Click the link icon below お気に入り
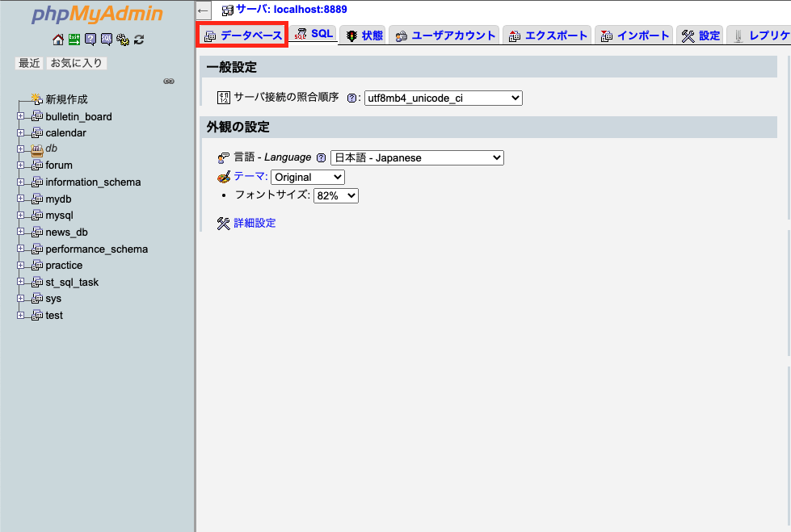Image resolution: width=791 pixels, height=532 pixels. tap(169, 81)
